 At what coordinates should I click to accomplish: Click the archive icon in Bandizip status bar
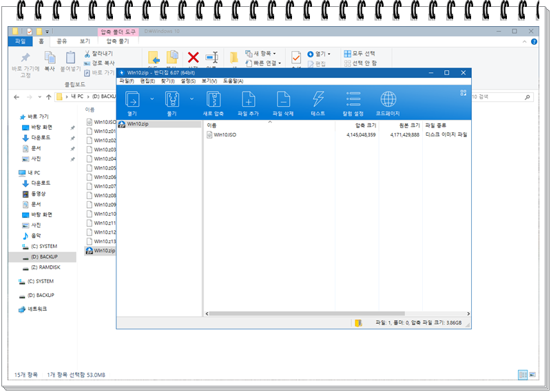[x=358, y=322]
